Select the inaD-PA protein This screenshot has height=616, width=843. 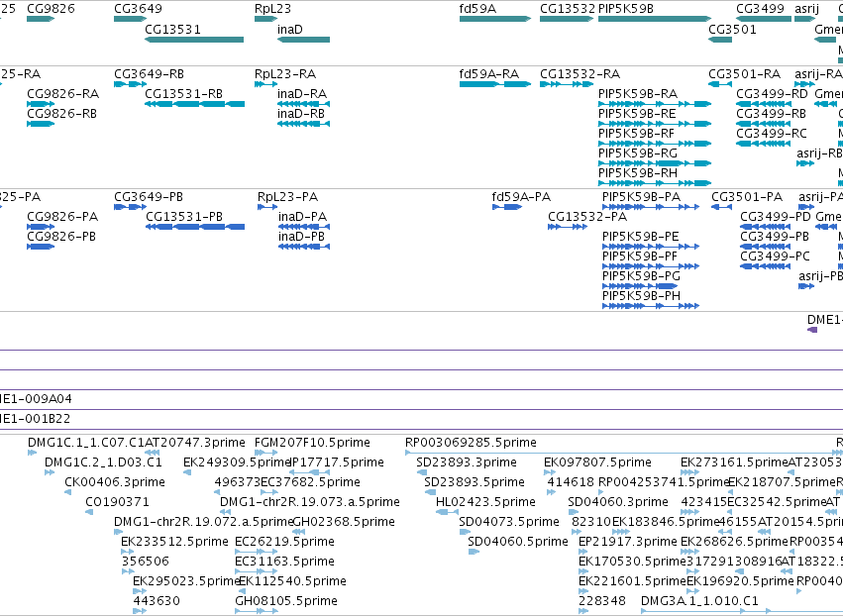pyautogui.click(x=304, y=227)
